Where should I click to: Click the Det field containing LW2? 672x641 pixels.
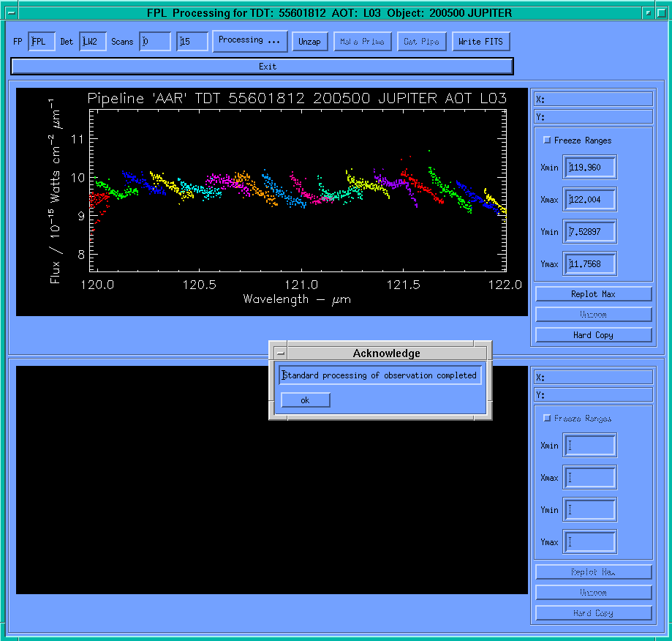(92, 42)
